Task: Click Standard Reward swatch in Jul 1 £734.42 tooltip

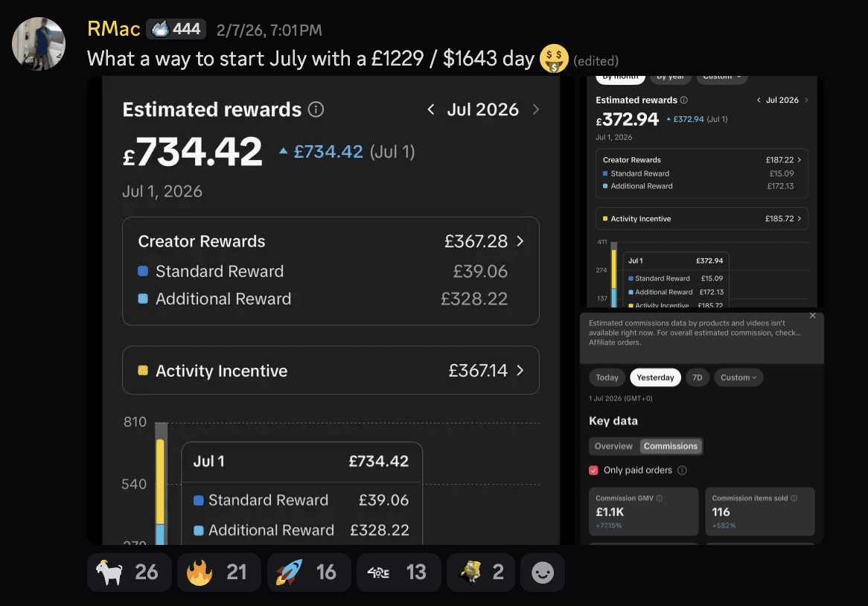Action: [199, 500]
